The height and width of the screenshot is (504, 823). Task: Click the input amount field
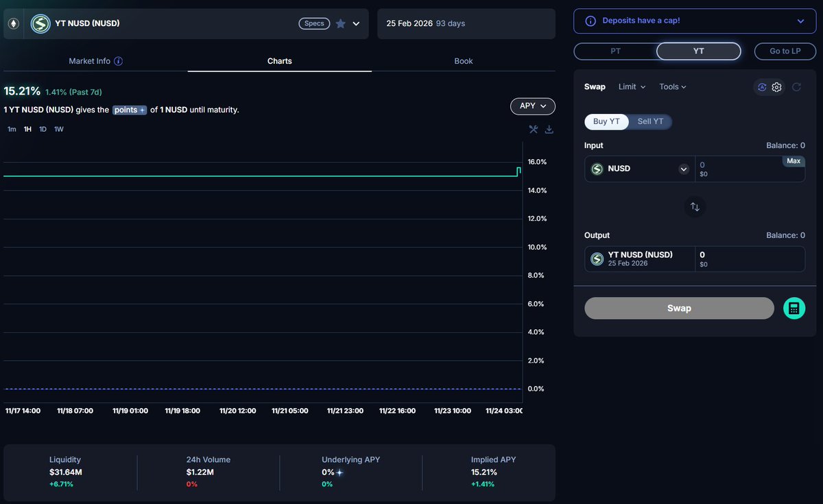click(750, 169)
